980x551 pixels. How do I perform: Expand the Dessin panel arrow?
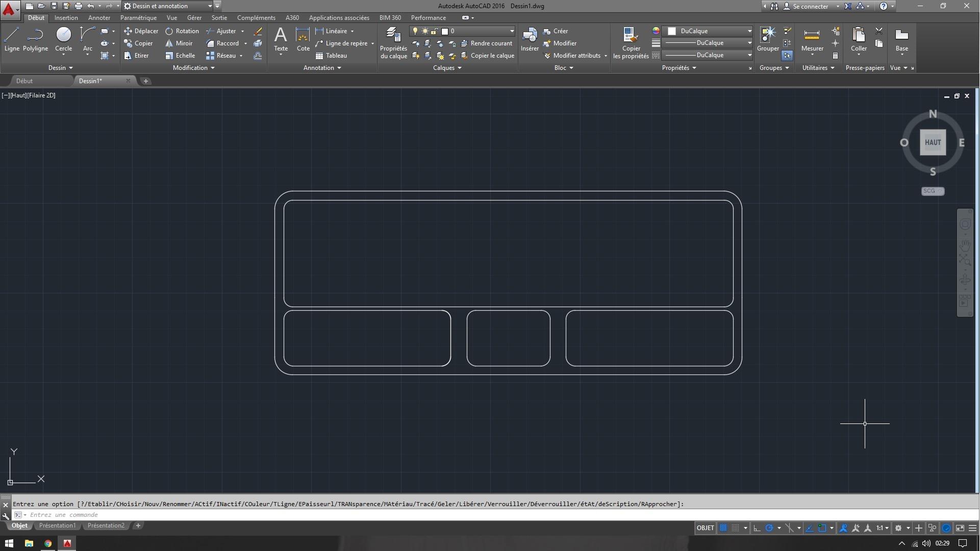point(71,68)
